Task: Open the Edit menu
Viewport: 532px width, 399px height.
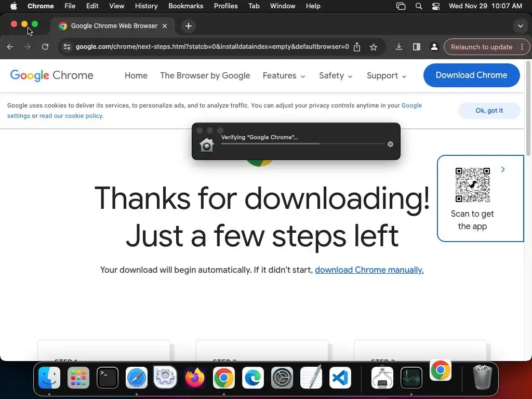Action: point(92,6)
